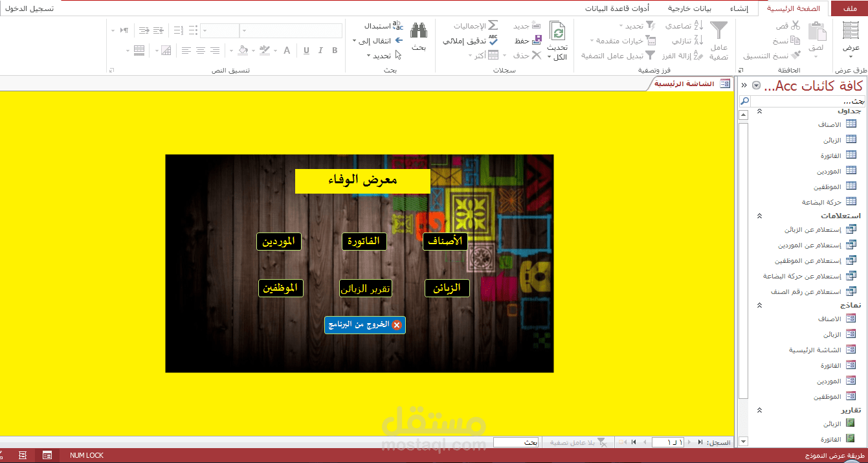Click the حفظ save record icon
This screenshot has height=463, width=868.
point(536,40)
